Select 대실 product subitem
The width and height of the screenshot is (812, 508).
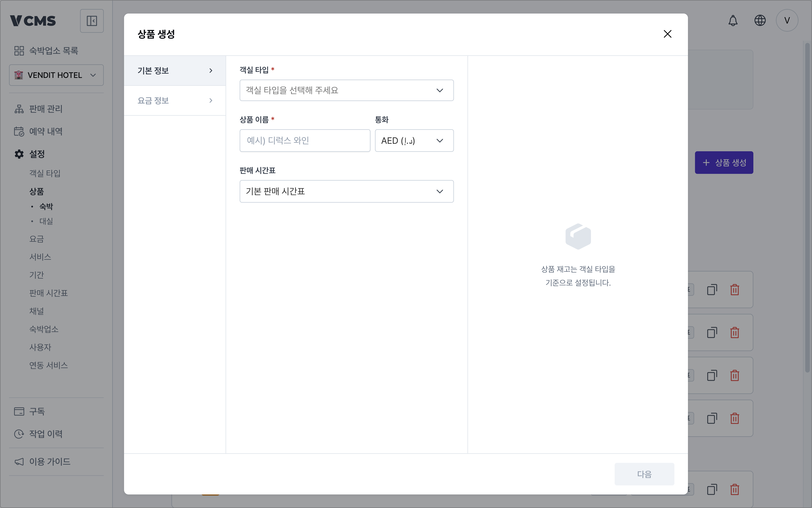46,221
